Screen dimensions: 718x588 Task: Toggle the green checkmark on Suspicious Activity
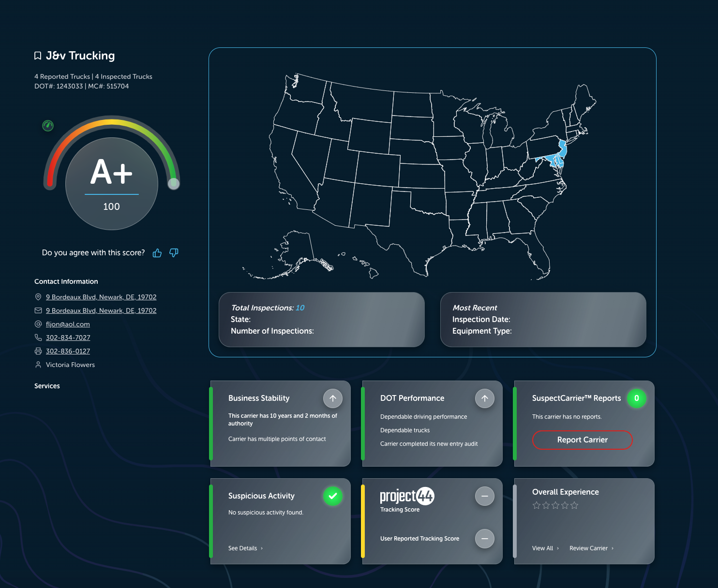[x=332, y=496]
